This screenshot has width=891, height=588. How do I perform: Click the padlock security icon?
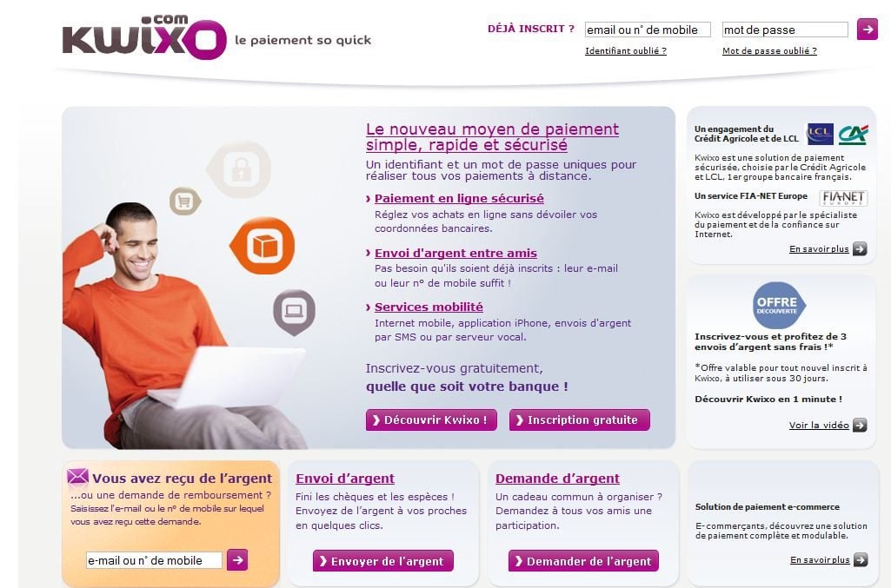[239, 169]
